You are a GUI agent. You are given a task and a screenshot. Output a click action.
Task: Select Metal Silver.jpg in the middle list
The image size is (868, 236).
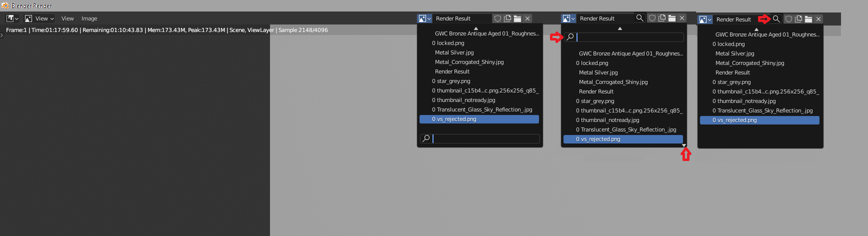point(623,72)
